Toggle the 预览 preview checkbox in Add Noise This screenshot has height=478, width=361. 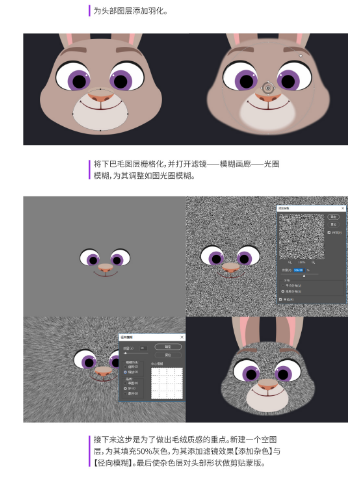pos(329,232)
